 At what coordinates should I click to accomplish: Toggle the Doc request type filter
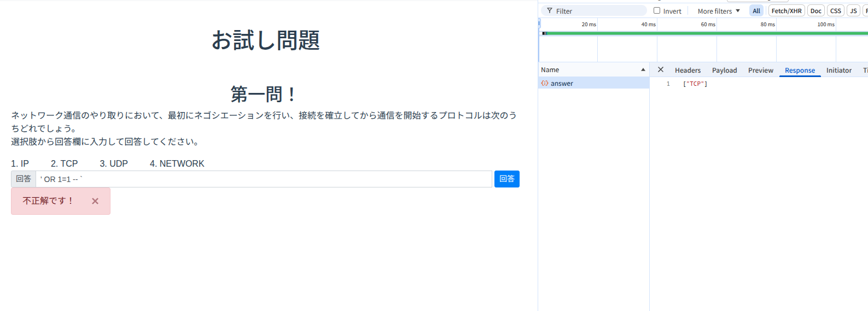coord(815,11)
